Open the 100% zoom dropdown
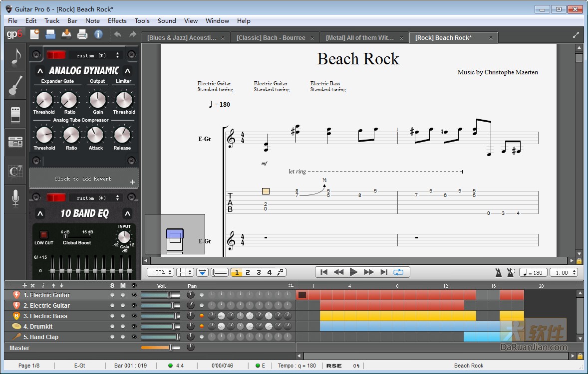Image resolution: width=588 pixels, height=374 pixels. click(x=161, y=272)
